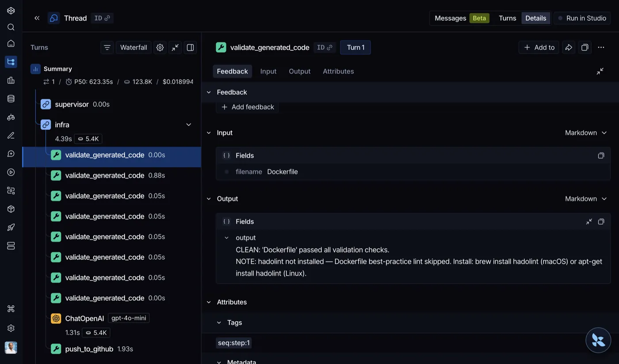Click the filename Dockerfile value
Image resolution: width=619 pixels, height=364 pixels.
(x=282, y=172)
